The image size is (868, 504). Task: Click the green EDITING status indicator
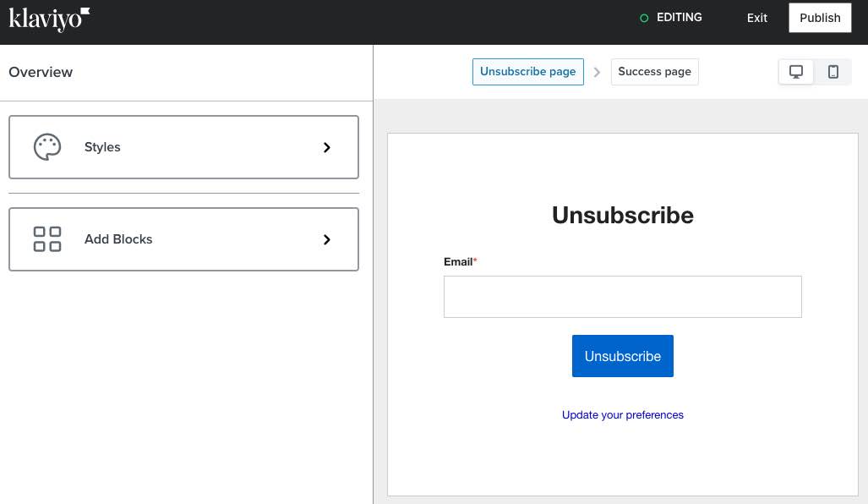(x=644, y=18)
